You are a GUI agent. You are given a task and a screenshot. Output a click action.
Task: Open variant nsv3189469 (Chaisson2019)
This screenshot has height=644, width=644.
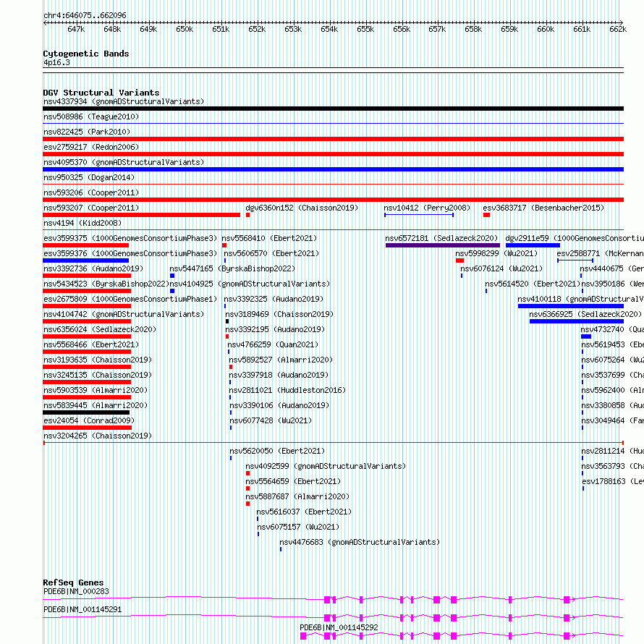tap(280, 314)
